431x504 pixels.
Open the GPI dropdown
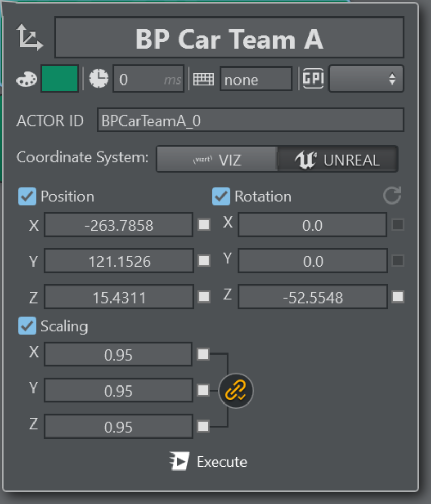pos(366,79)
